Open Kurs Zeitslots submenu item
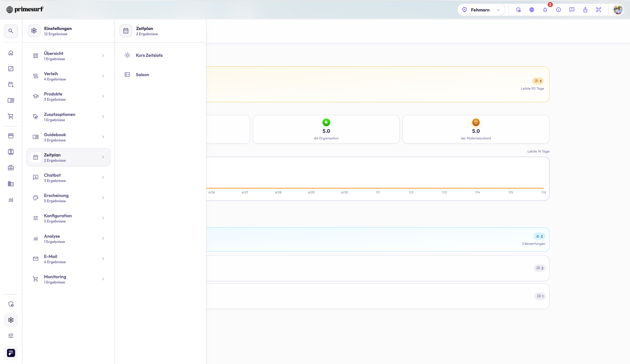This screenshot has width=630, height=364. 160,55
